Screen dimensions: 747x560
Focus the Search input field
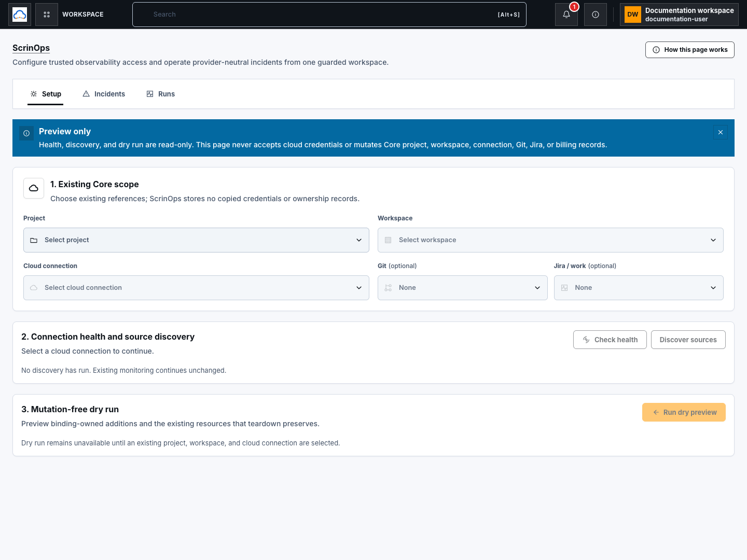(329, 15)
